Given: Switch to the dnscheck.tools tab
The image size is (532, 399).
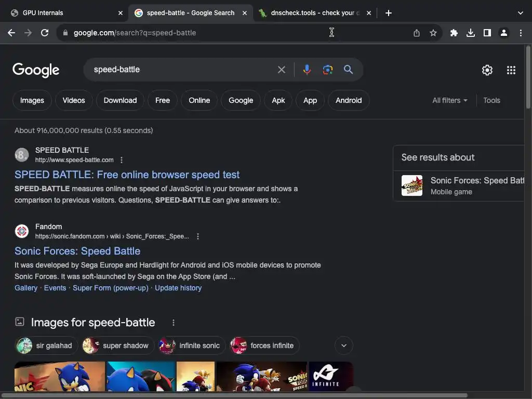Looking at the screenshot, I should pyautogui.click(x=315, y=13).
